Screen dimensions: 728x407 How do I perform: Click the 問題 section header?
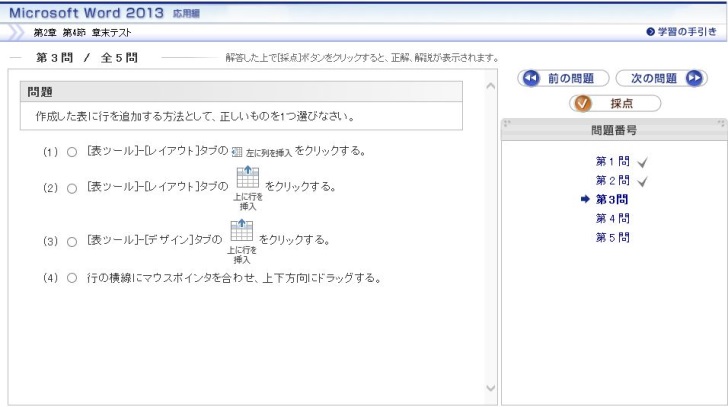click(241, 92)
